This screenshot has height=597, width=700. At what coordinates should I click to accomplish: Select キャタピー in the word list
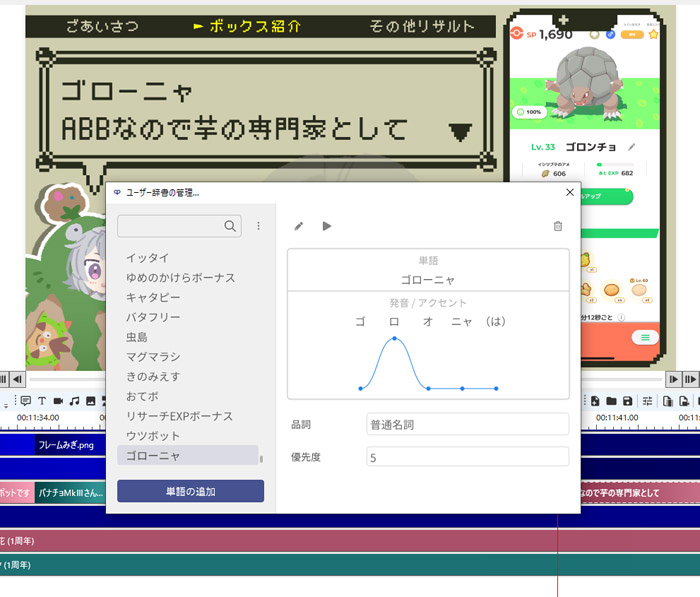coord(153,297)
